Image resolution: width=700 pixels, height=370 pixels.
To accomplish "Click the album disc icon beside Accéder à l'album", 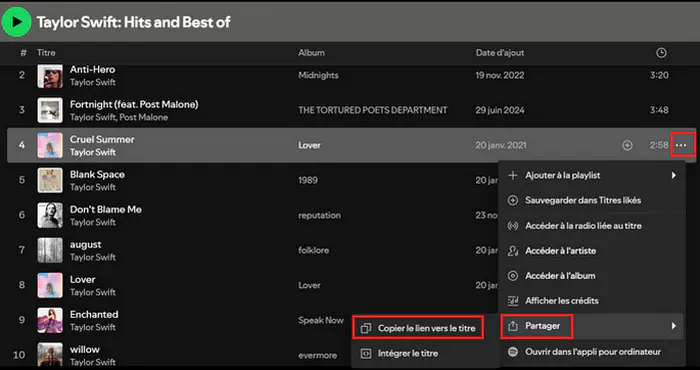I will tap(513, 276).
